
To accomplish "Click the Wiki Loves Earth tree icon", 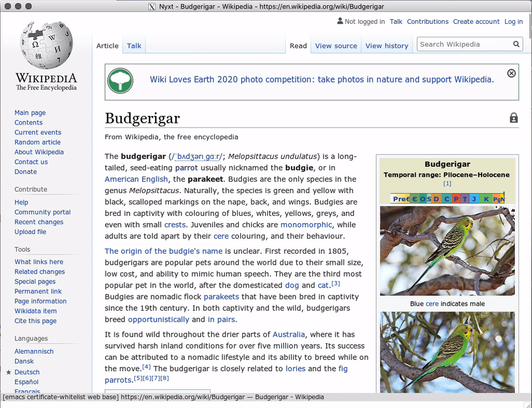I will click(121, 81).
